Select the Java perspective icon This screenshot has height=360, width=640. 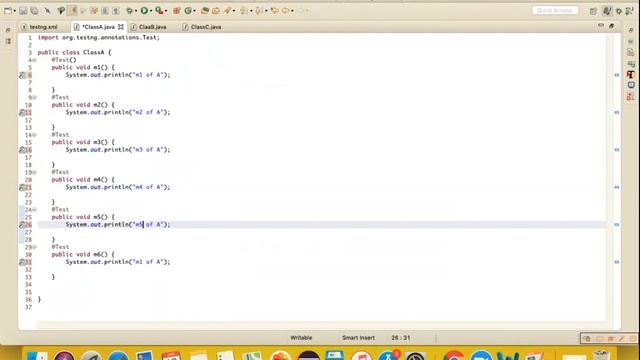(x=607, y=11)
